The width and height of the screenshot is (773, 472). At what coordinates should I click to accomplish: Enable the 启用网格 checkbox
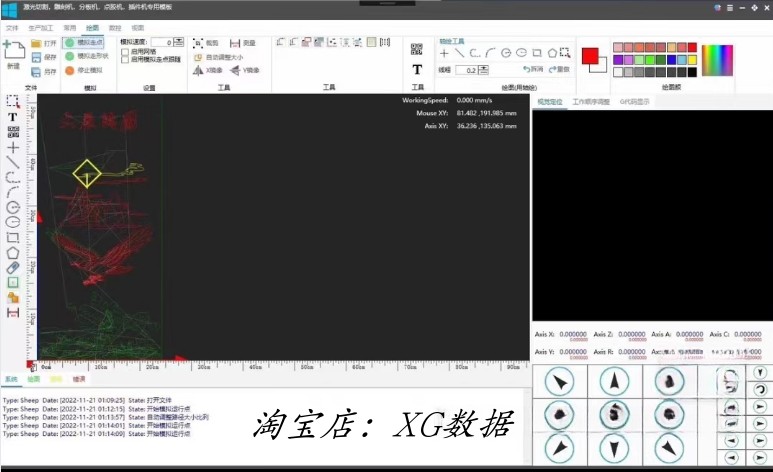click(125, 52)
